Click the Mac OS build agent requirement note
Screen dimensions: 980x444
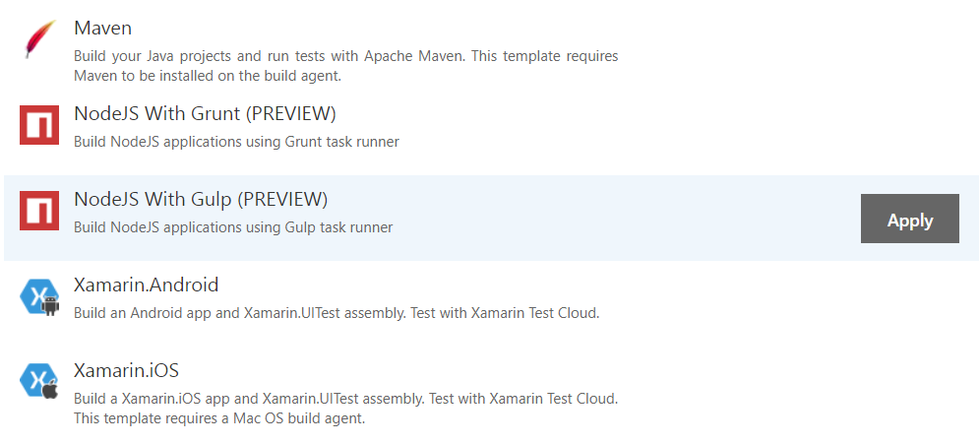click(218, 417)
